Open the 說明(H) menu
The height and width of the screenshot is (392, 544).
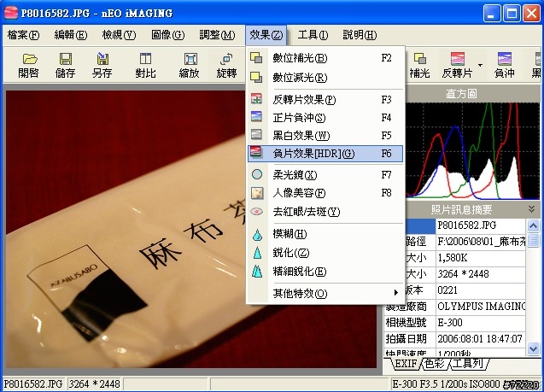[x=360, y=35]
